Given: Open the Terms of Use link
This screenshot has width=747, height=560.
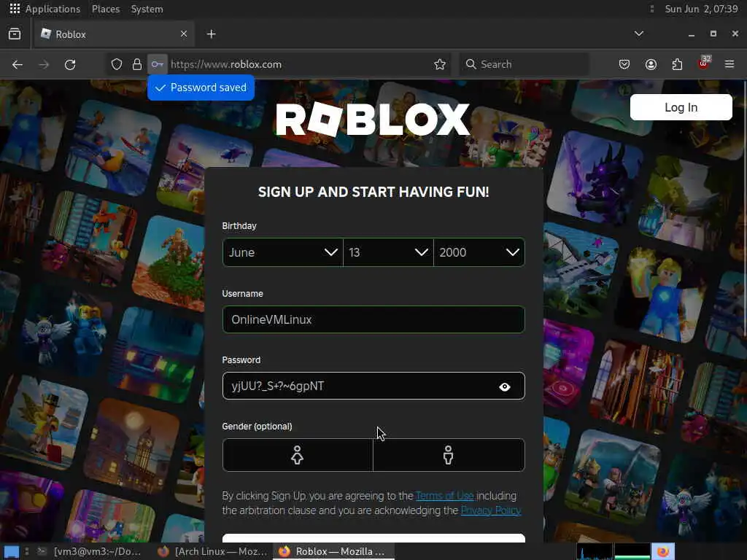Looking at the screenshot, I should coord(444,496).
